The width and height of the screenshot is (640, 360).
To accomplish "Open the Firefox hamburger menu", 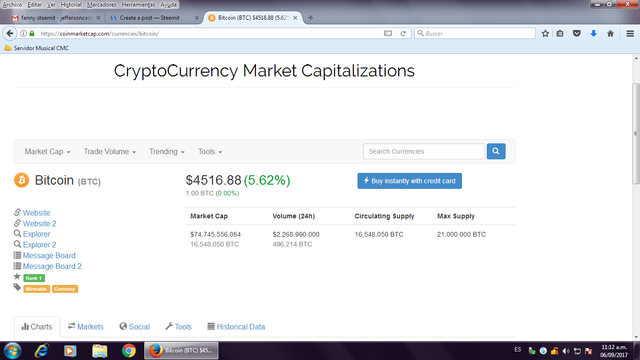I will pos(630,33).
